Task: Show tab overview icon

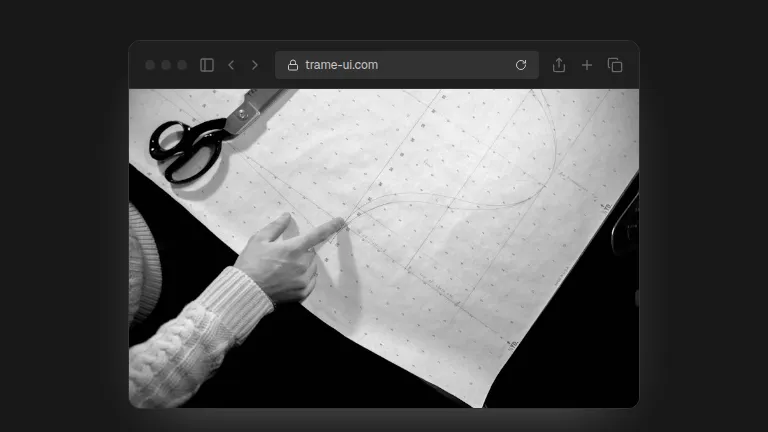Action: click(615, 65)
